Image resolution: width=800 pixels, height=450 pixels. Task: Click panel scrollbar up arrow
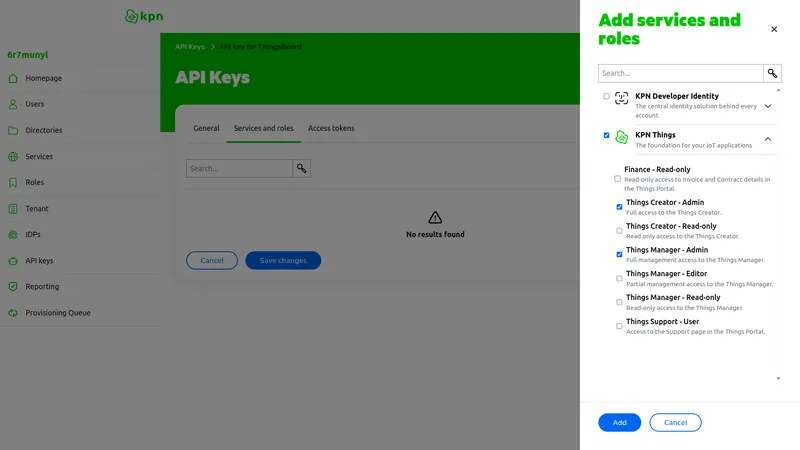point(778,90)
